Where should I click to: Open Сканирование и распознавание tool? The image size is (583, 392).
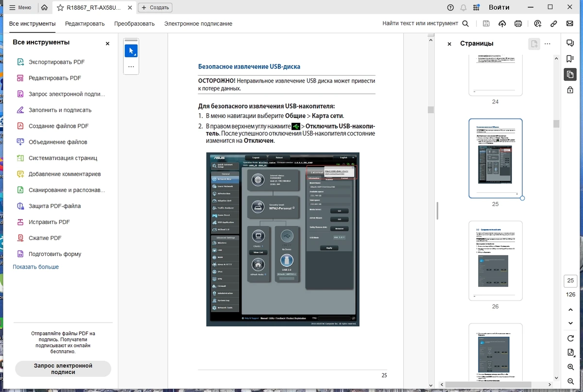click(67, 190)
